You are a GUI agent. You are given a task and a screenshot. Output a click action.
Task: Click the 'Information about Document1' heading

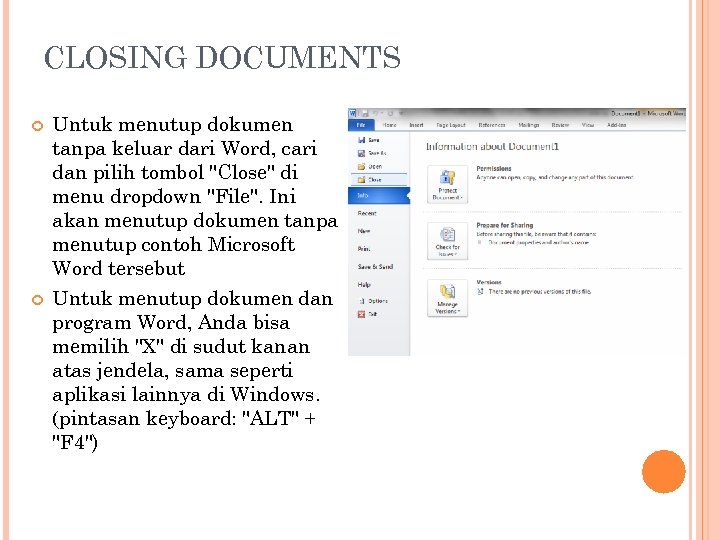pyautogui.click(x=492, y=146)
